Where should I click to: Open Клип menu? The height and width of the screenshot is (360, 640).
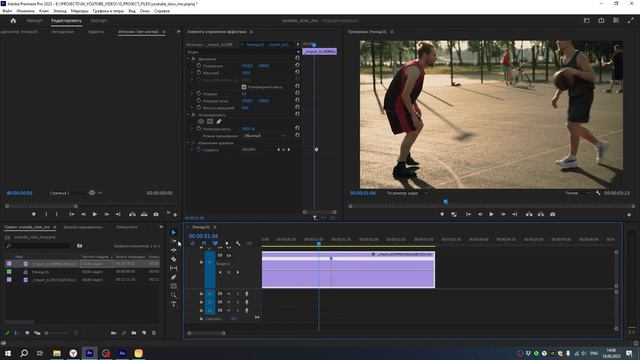(44, 11)
